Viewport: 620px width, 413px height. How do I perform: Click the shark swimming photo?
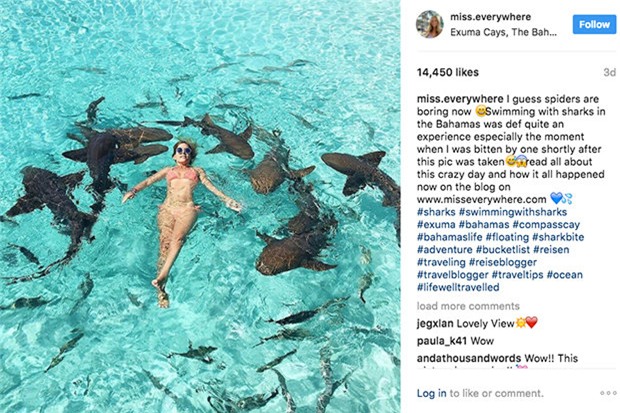click(200, 206)
